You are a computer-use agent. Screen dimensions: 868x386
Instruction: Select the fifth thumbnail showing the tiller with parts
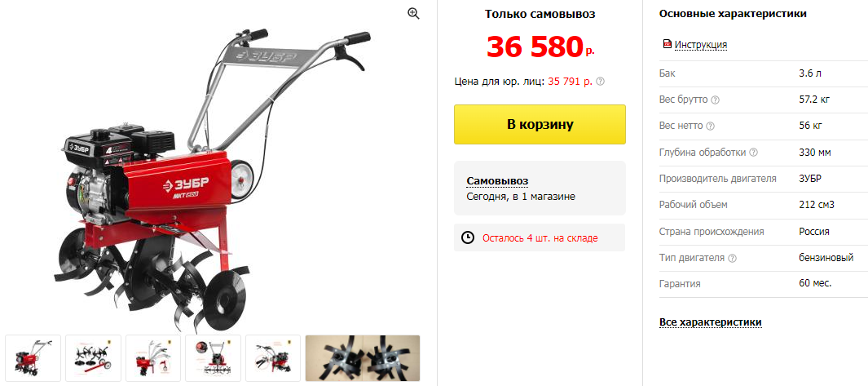tap(273, 358)
